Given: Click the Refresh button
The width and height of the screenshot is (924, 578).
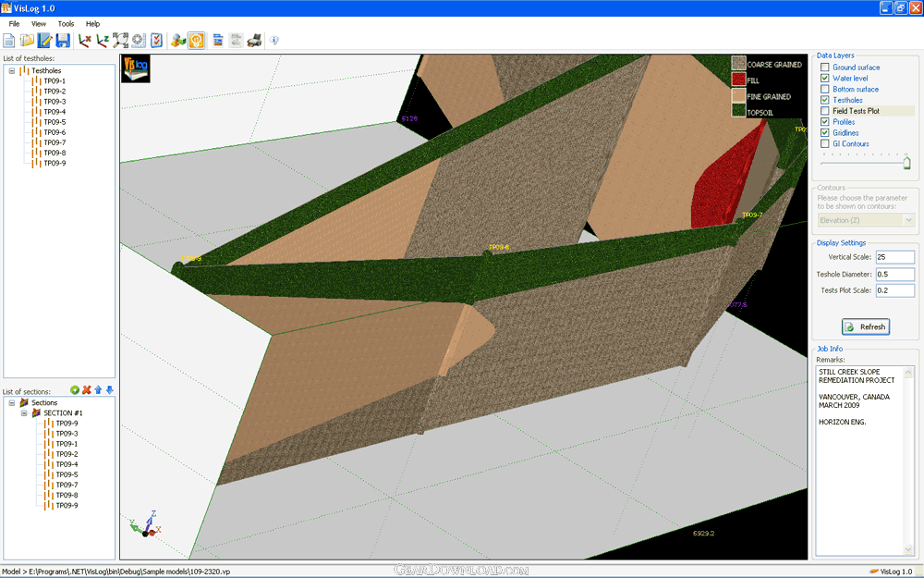Looking at the screenshot, I should click(865, 326).
